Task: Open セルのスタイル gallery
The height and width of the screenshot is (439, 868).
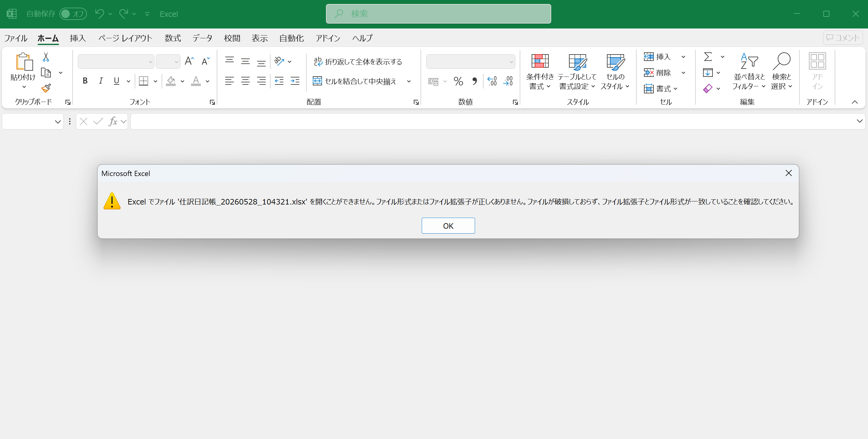Action: (x=615, y=72)
